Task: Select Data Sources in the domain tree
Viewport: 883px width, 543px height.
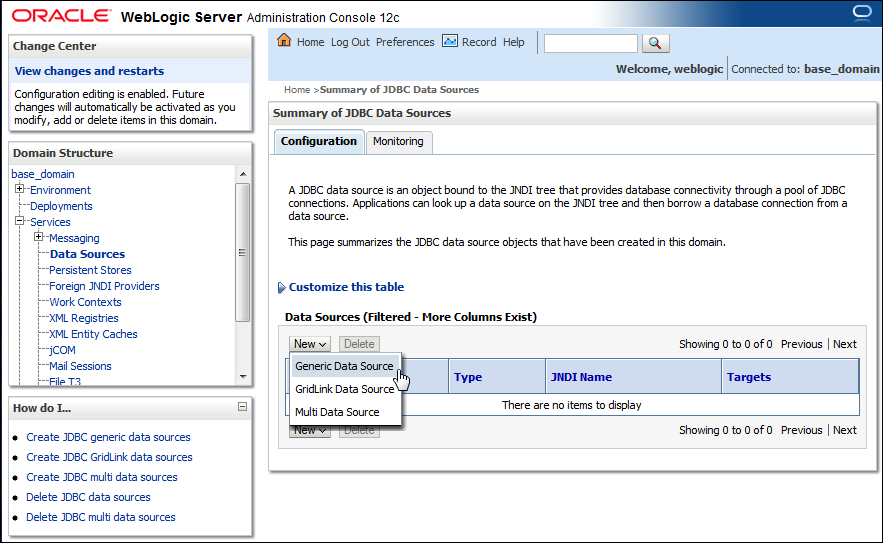Action: (x=87, y=254)
